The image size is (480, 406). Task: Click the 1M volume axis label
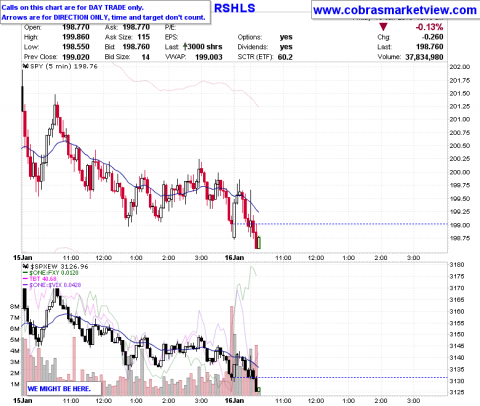[x=15, y=384]
